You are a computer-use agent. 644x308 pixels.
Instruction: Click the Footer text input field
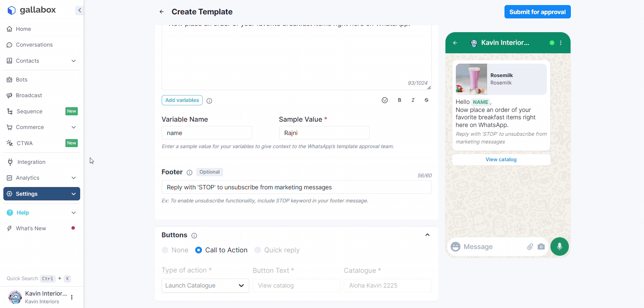296,187
